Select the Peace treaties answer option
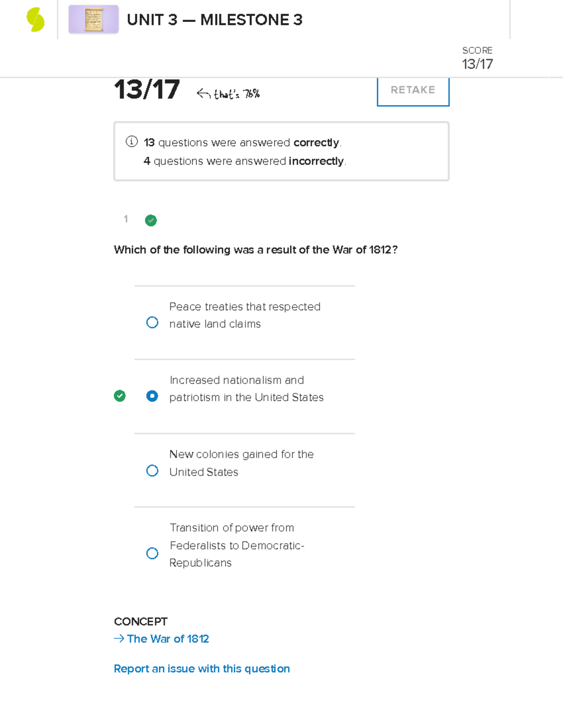This screenshot has width=563, height=728. 152,322
